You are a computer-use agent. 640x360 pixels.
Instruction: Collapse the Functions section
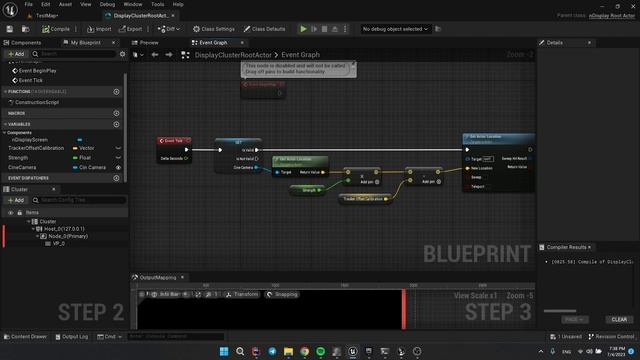pos(5,92)
